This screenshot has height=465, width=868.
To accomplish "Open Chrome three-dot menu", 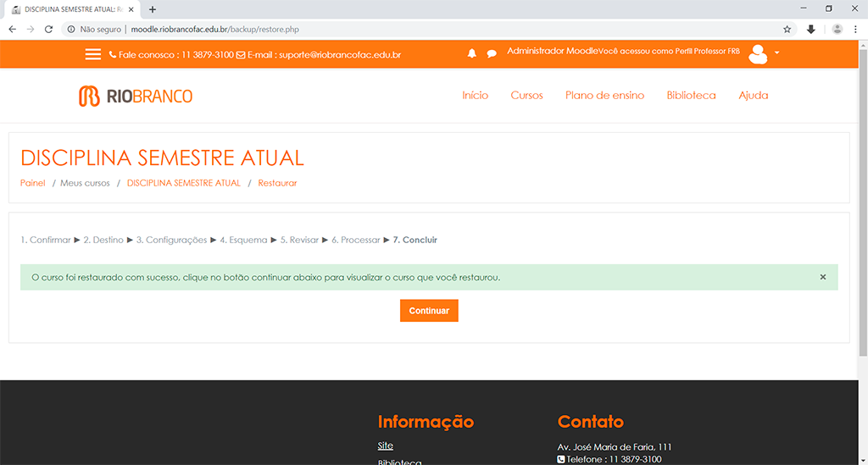I will click(x=855, y=30).
